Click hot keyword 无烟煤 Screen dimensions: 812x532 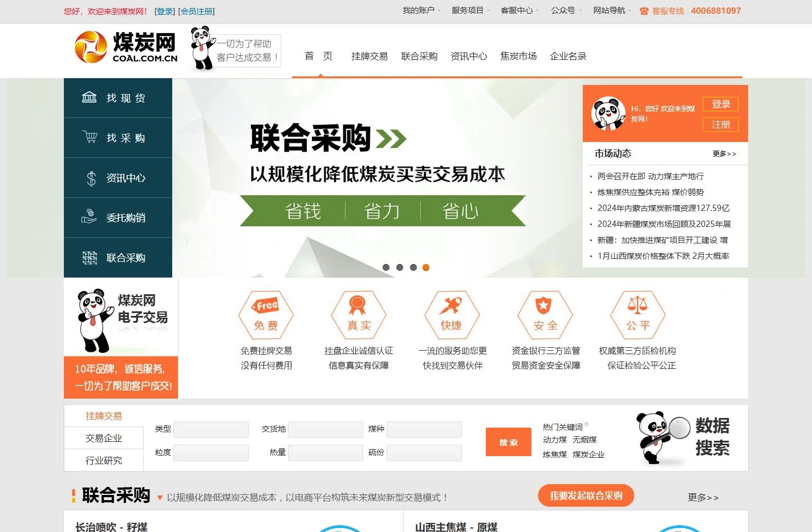point(584,440)
